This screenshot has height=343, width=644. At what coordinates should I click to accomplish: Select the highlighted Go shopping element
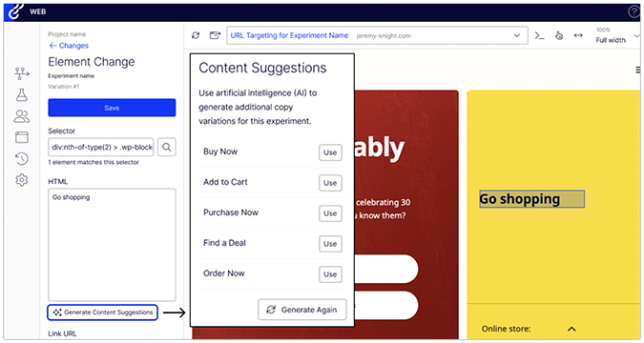click(x=531, y=199)
